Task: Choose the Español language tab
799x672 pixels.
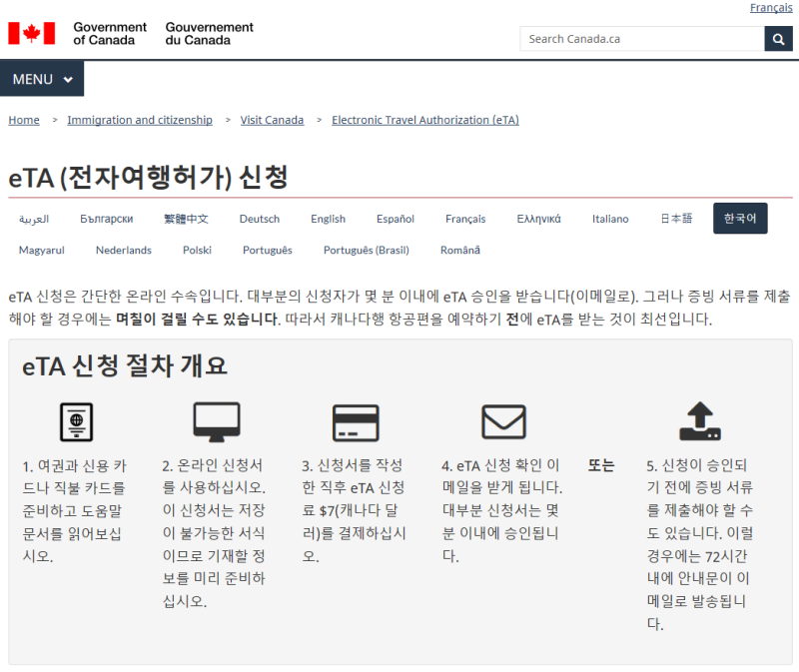Action: click(x=396, y=219)
